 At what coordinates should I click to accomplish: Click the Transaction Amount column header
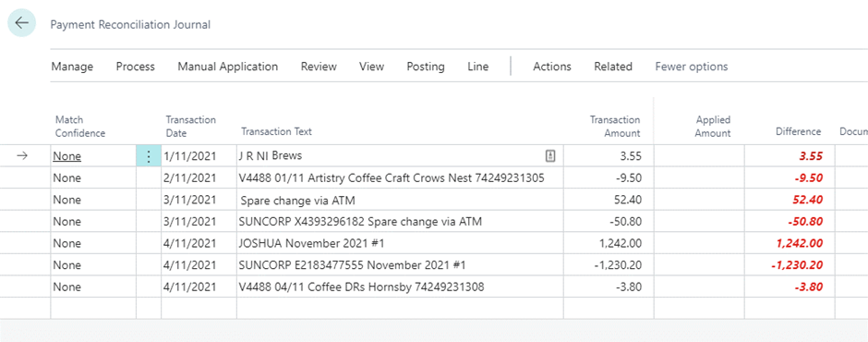[x=615, y=127]
